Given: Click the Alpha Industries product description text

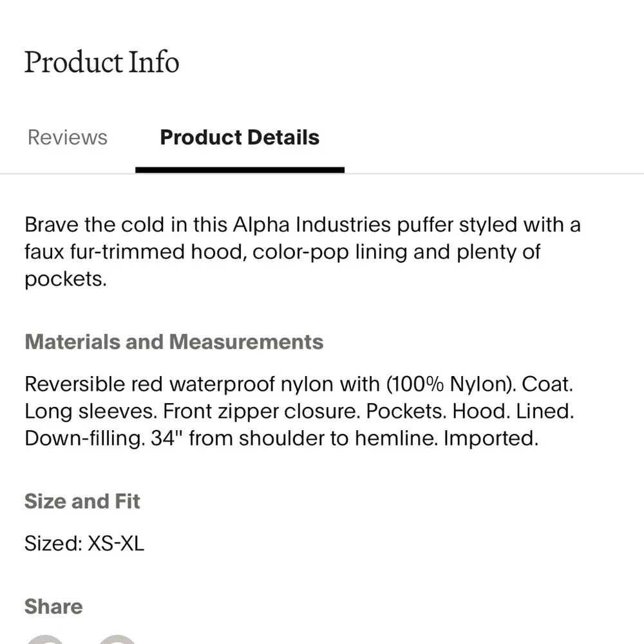Looking at the screenshot, I should pyautogui.click(x=303, y=251).
